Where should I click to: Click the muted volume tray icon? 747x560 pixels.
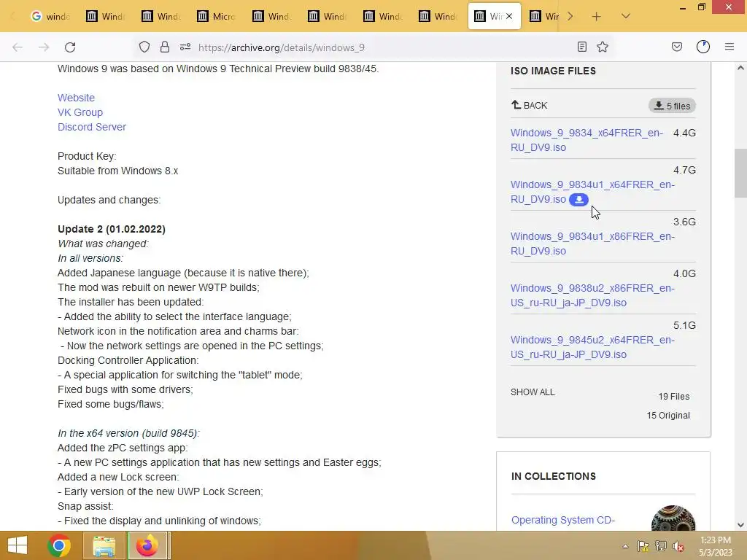(678, 546)
